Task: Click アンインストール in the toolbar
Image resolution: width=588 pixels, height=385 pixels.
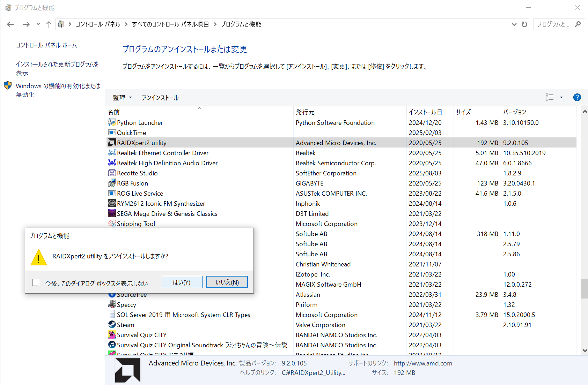Action: pyautogui.click(x=160, y=98)
